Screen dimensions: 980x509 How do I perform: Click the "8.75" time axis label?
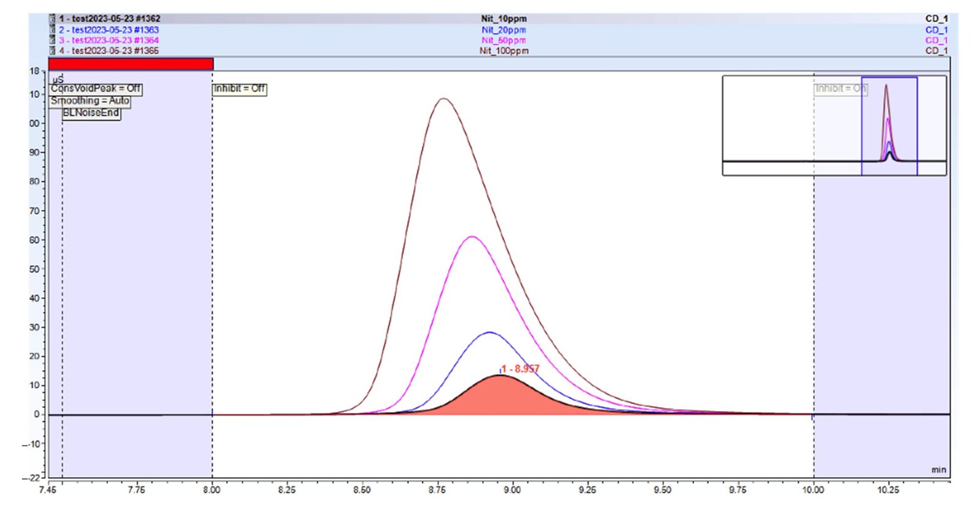pos(437,490)
